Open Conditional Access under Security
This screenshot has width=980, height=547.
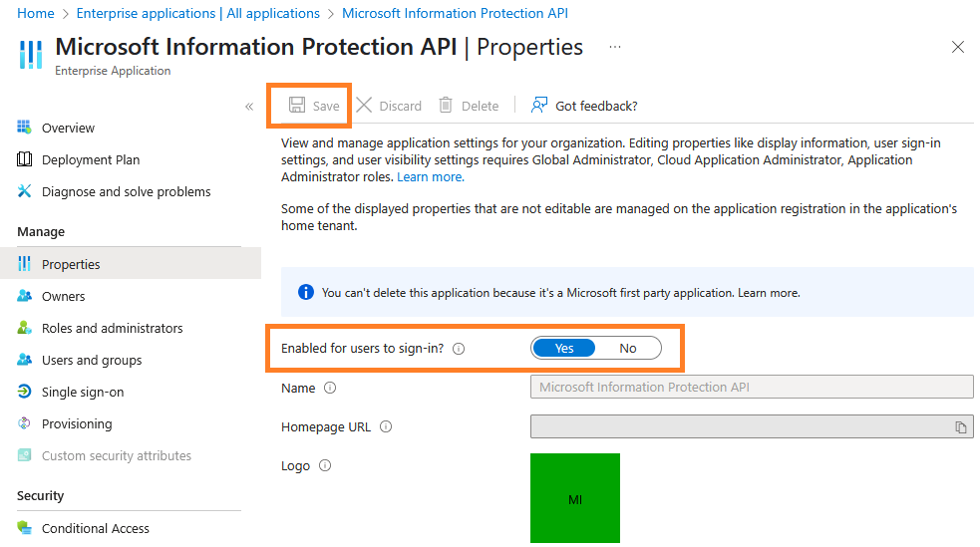point(96,529)
